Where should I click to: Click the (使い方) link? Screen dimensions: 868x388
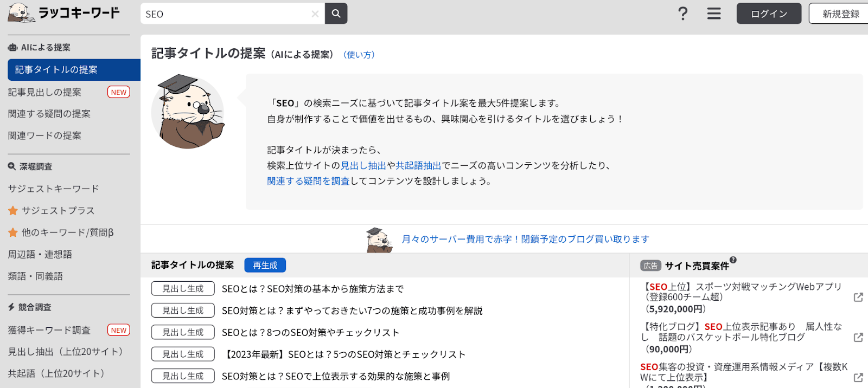click(359, 55)
